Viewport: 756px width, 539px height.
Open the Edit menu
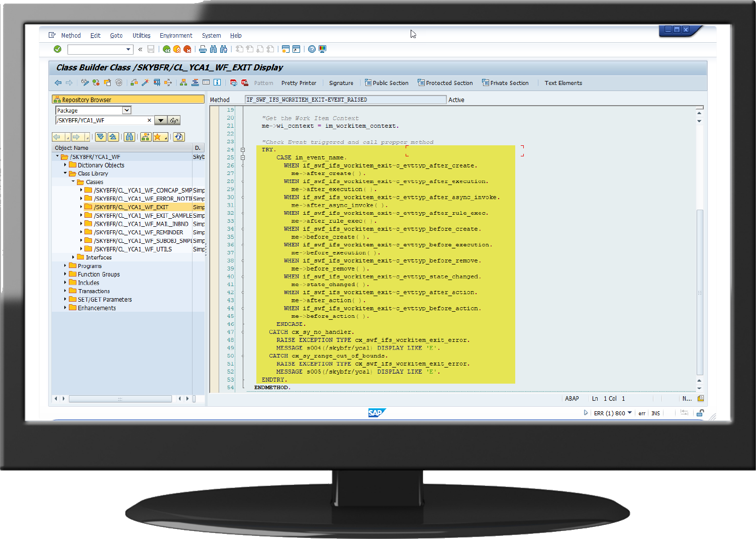click(96, 36)
